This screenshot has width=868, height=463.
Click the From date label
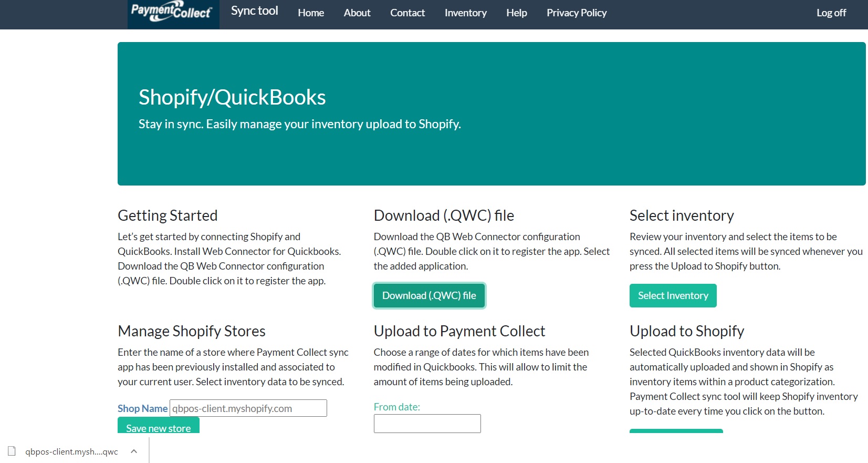click(x=396, y=407)
